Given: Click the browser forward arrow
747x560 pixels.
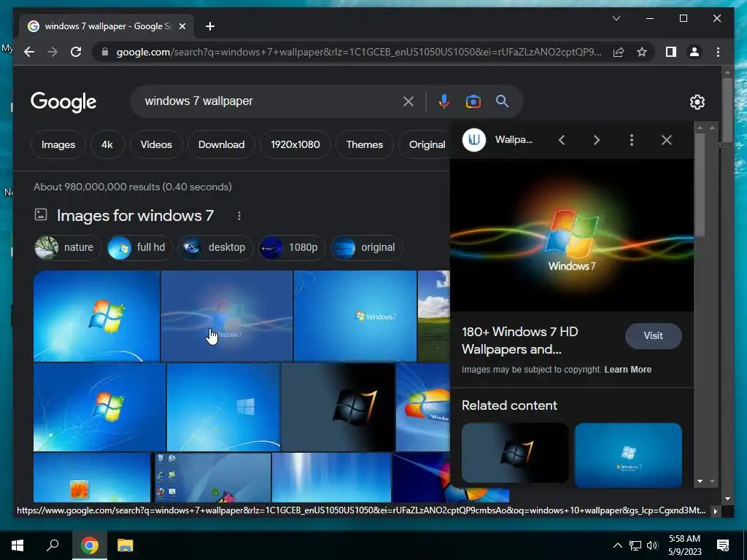Looking at the screenshot, I should pyautogui.click(x=53, y=52).
